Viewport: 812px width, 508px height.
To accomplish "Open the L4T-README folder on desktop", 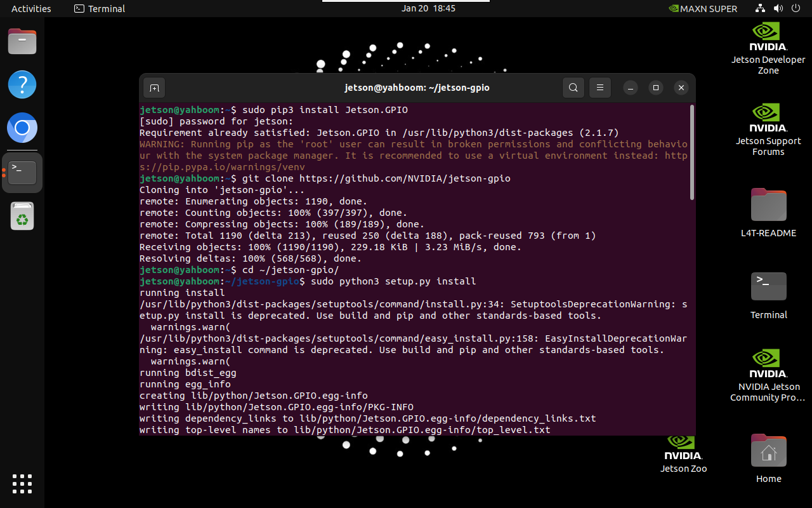I will pos(768,213).
